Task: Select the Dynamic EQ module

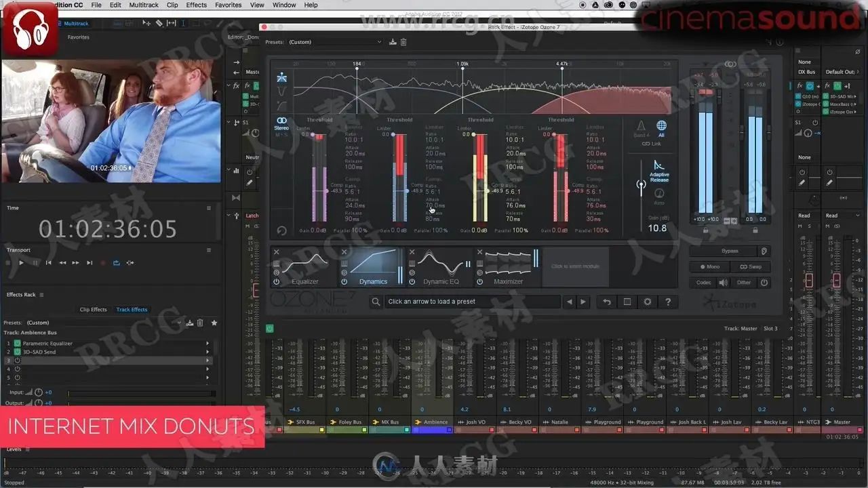Action: point(440,266)
